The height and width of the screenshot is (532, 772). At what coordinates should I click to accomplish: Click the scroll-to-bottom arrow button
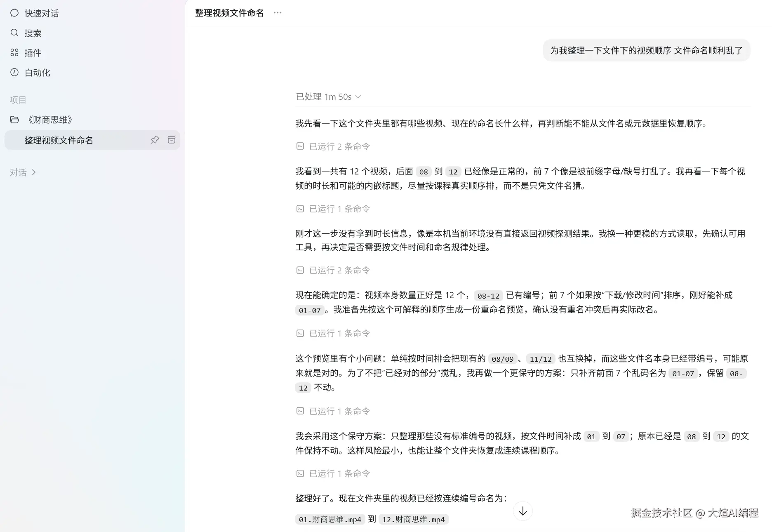523,511
